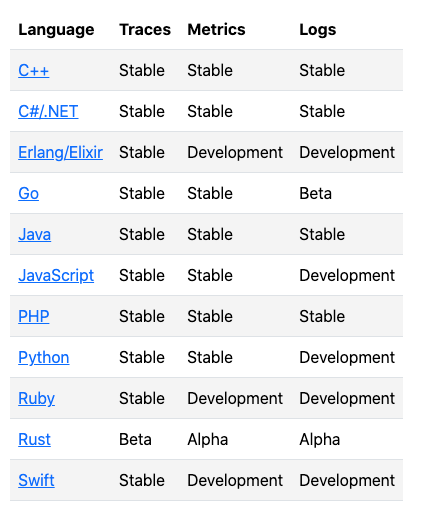Image resolution: width=423 pixels, height=508 pixels.
Task: Open the C++ language link
Action: click(x=34, y=70)
